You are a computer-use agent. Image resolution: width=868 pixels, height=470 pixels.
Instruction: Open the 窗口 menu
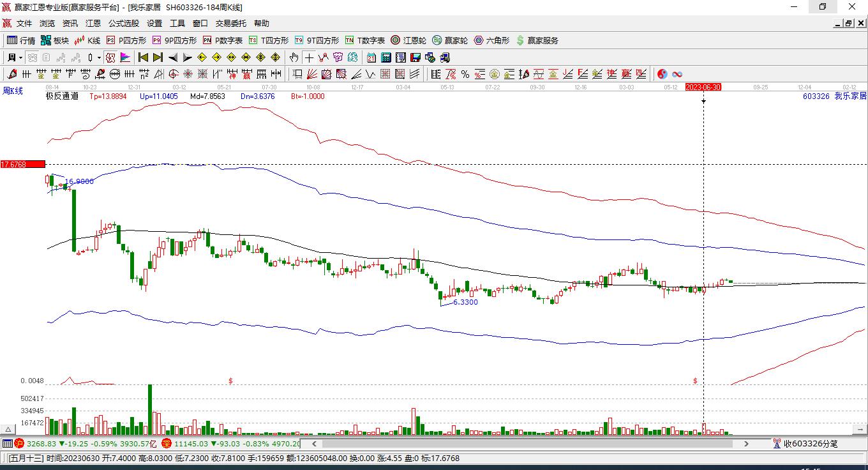[200, 24]
